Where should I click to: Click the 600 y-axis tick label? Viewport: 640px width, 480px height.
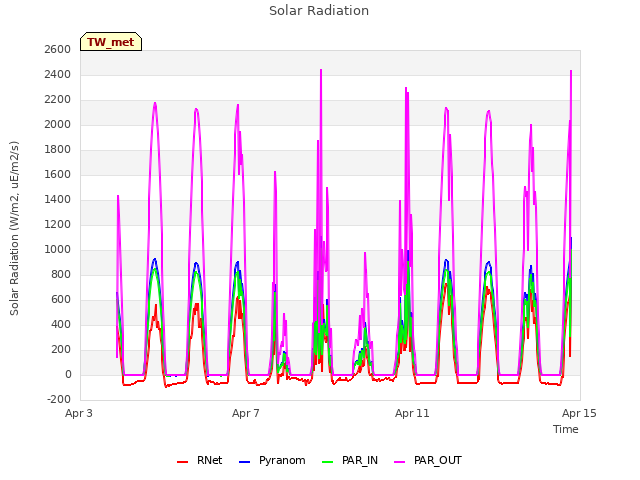pos(61,300)
